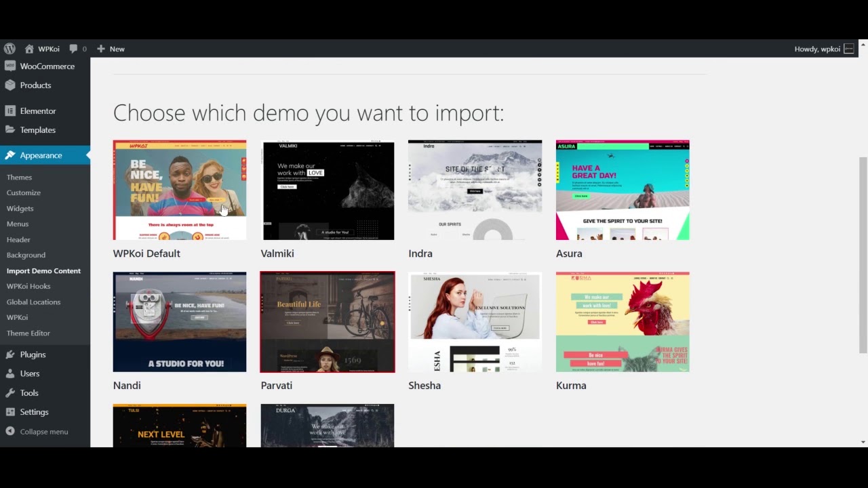Open Widgets submenu item
Viewport: 868px width, 488px height.
20,209
